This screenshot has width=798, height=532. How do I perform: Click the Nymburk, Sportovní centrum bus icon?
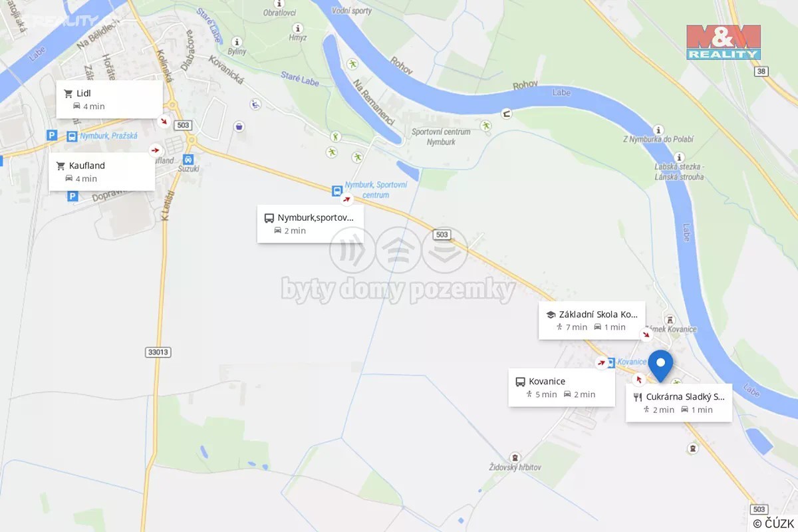click(x=336, y=190)
